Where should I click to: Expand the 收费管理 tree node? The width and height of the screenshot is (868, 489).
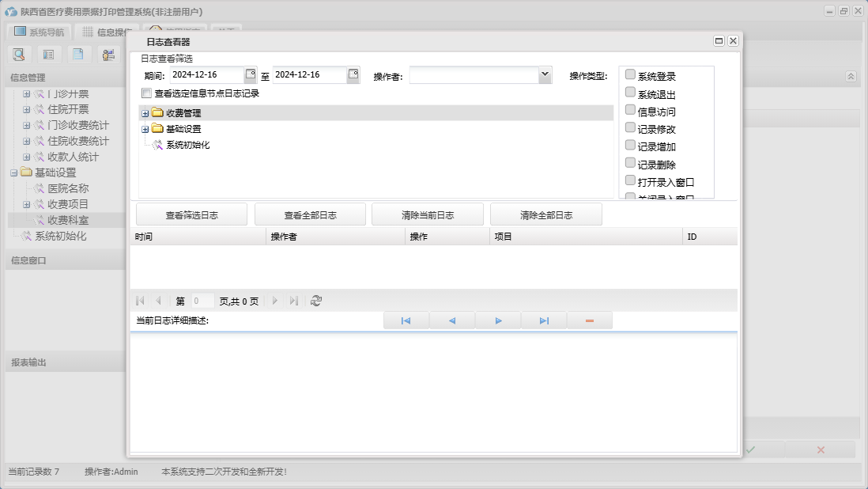pyautogui.click(x=145, y=113)
